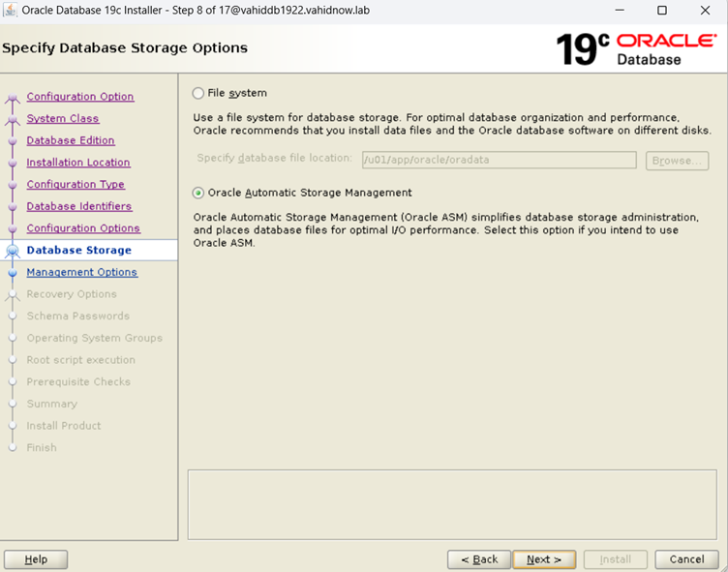
Task: Open the Database Edition step
Action: [x=71, y=141]
